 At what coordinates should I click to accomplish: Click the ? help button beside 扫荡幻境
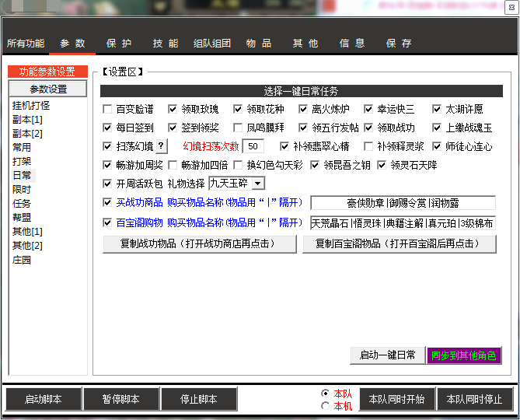click(x=161, y=146)
